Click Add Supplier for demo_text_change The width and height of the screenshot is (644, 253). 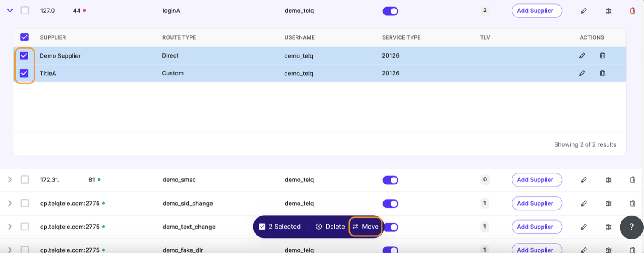(x=537, y=227)
